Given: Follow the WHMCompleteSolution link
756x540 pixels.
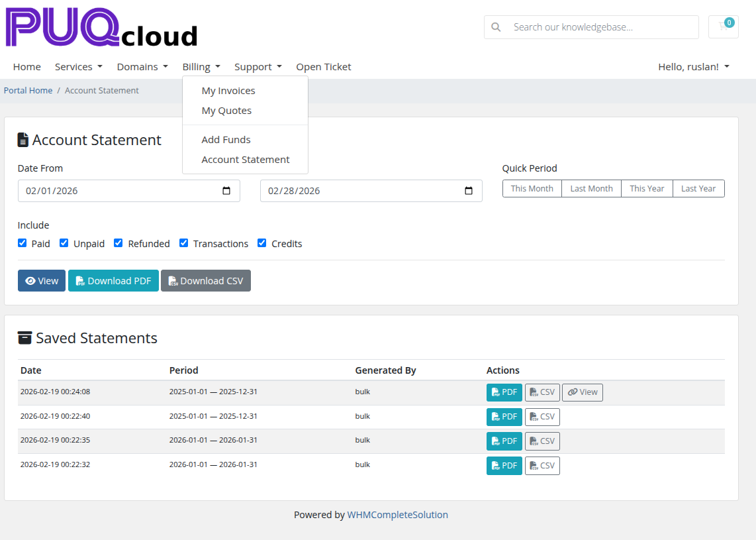Looking at the screenshot, I should (397, 515).
